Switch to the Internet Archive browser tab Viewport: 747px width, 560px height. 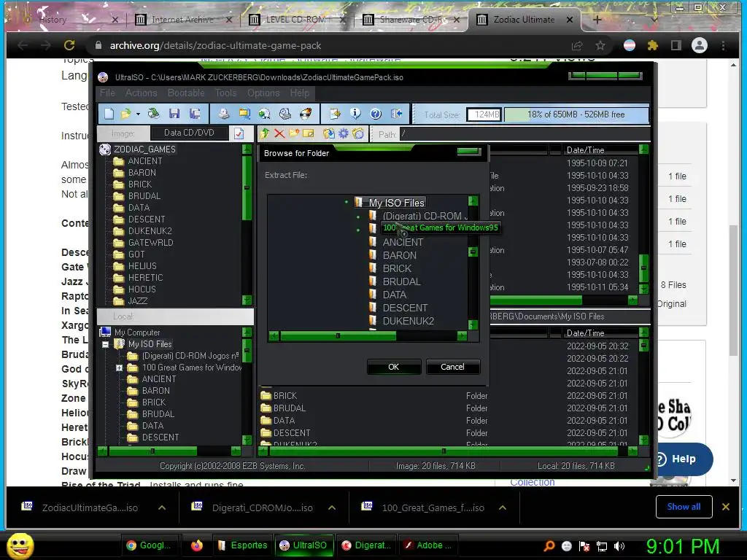click(182, 20)
